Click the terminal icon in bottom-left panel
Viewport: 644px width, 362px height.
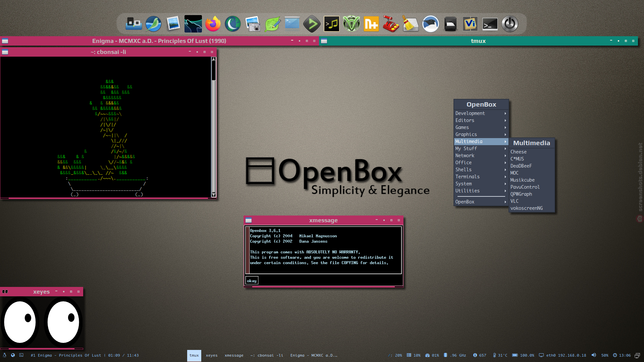click(21, 355)
